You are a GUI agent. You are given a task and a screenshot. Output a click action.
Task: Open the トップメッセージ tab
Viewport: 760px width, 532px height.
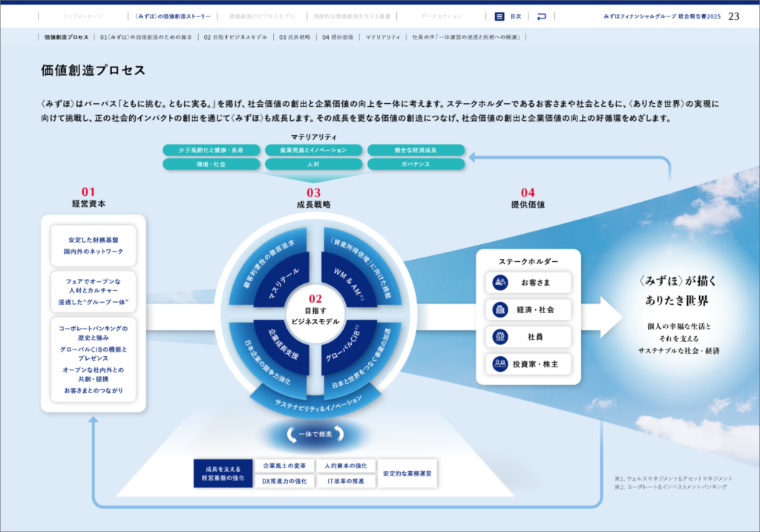83,16
